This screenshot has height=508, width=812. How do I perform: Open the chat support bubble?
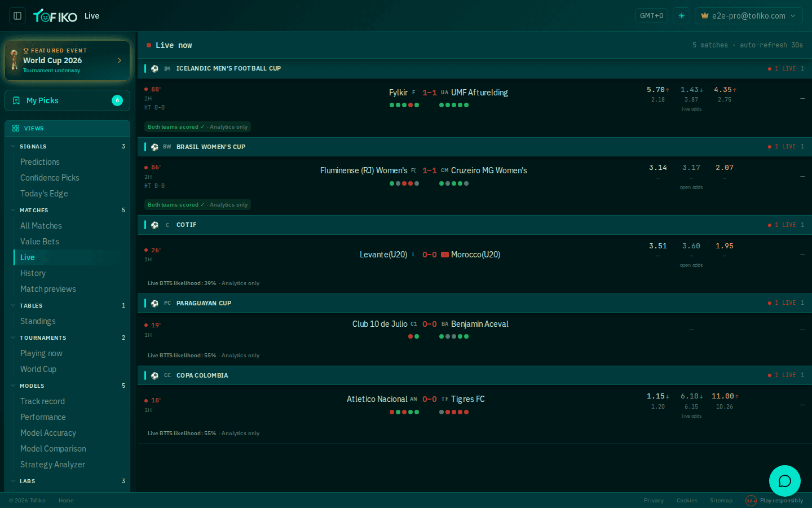coord(785,481)
